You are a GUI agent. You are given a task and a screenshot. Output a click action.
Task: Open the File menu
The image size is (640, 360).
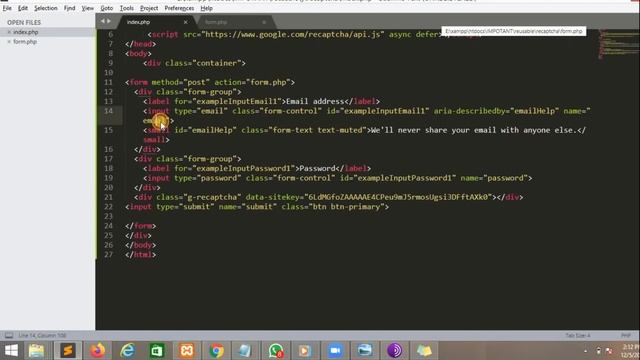pyautogui.click(x=7, y=8)
